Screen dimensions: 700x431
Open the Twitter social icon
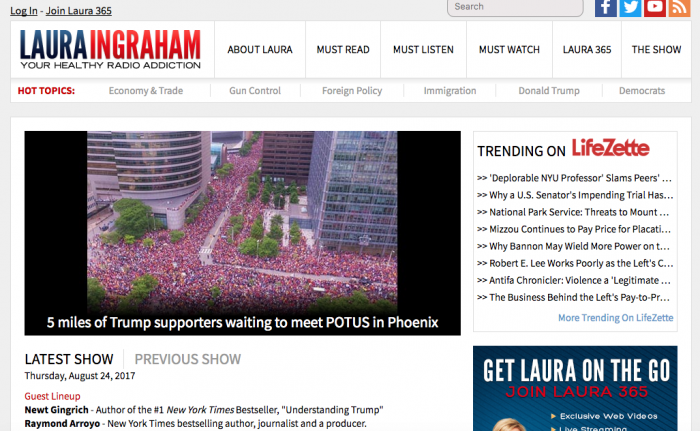coord(630,8)
